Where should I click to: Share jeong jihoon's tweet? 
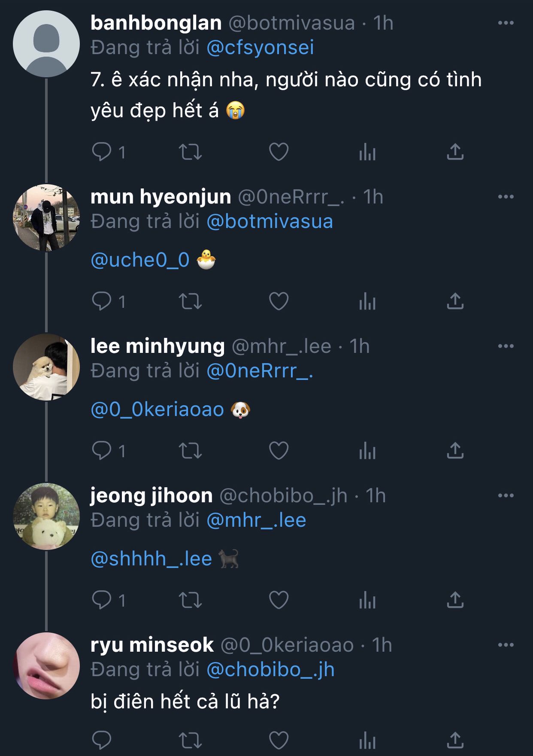(x=455, y=600)
